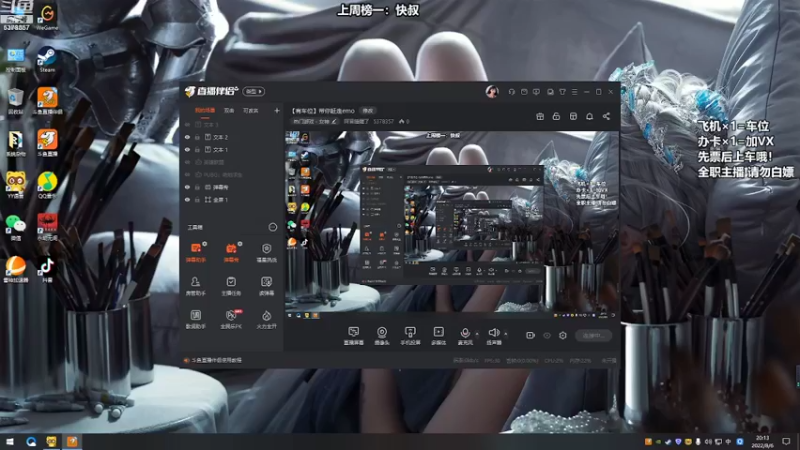Open the browser icon in taskbar
Screen dimensions: 800x450
pyautogui.click(x=31, y=441)
